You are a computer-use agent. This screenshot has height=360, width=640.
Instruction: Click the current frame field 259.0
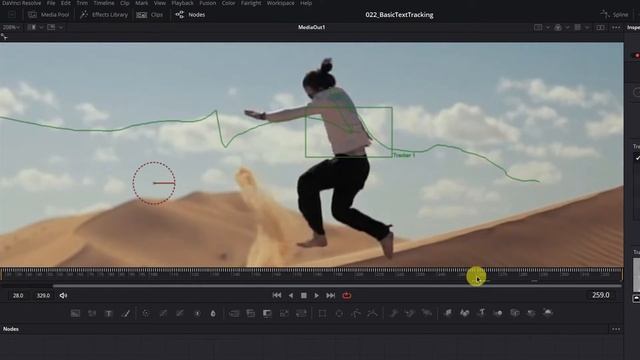(x=601, y=295)
